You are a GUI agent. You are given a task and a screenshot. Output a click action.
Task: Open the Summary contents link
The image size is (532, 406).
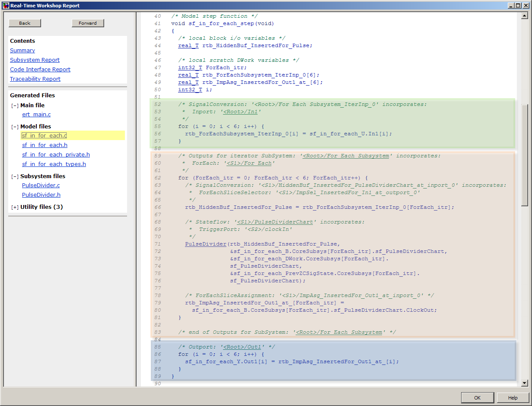click(22, 51)
